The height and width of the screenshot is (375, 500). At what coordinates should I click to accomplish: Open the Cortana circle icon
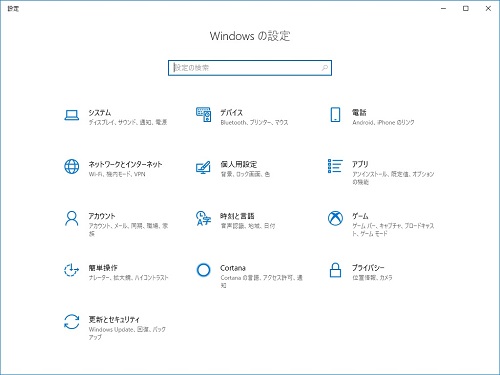point(203,270)
